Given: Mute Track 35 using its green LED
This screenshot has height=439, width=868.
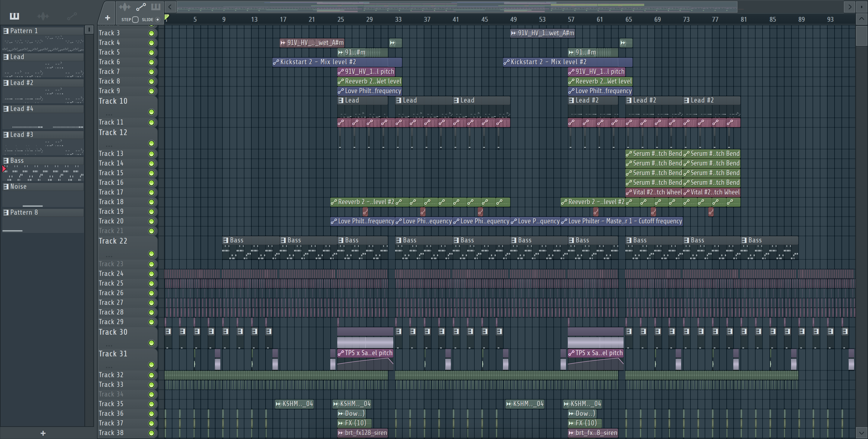Looking at the screenshot, I should 151,404.
